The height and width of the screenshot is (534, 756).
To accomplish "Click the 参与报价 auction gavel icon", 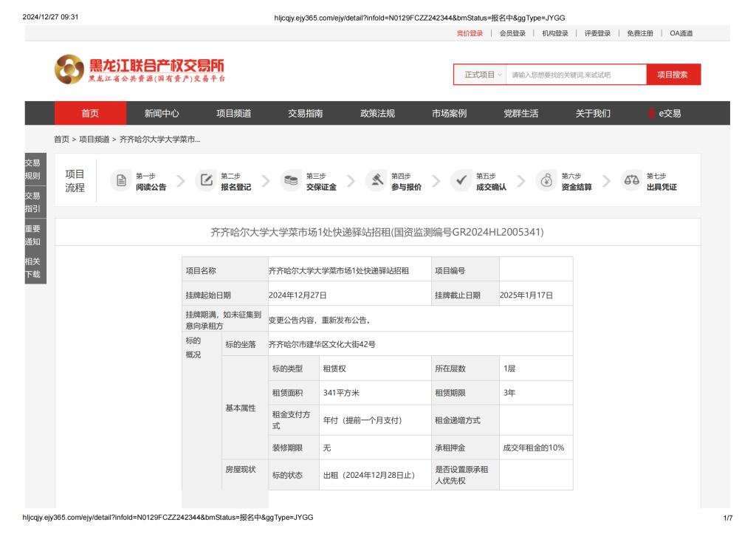I will point(377,181).
